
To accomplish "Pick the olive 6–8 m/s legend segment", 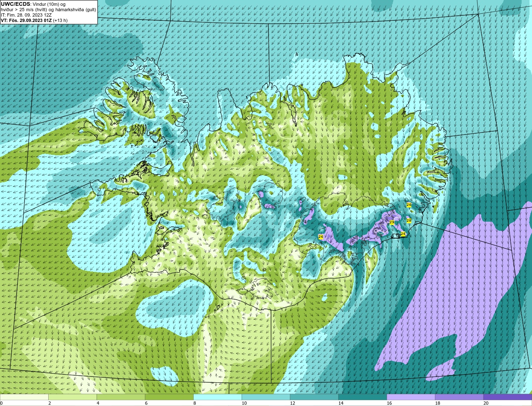I will point(169,397).
